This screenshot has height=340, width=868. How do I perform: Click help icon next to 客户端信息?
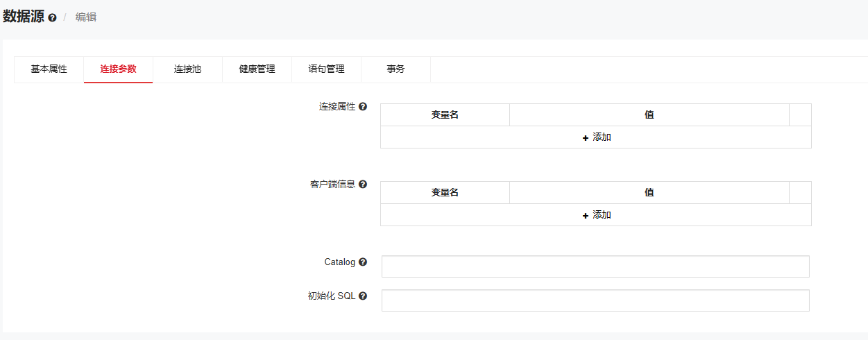pyautogui.click(x=363, y=185)
